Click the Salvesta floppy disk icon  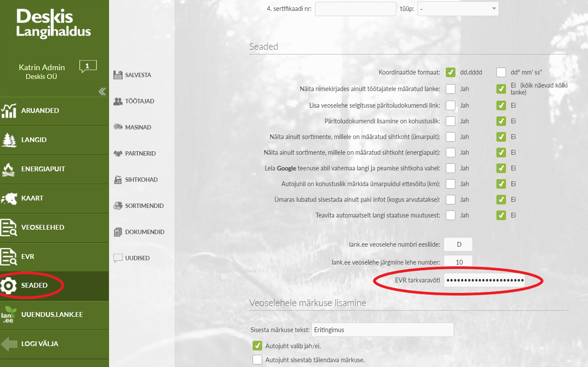118,75
